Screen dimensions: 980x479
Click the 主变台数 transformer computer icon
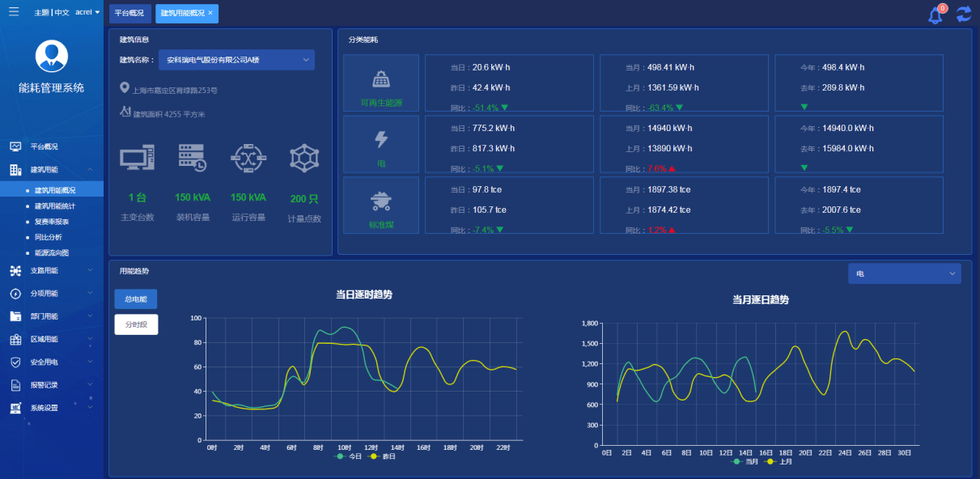click(137, 158)
